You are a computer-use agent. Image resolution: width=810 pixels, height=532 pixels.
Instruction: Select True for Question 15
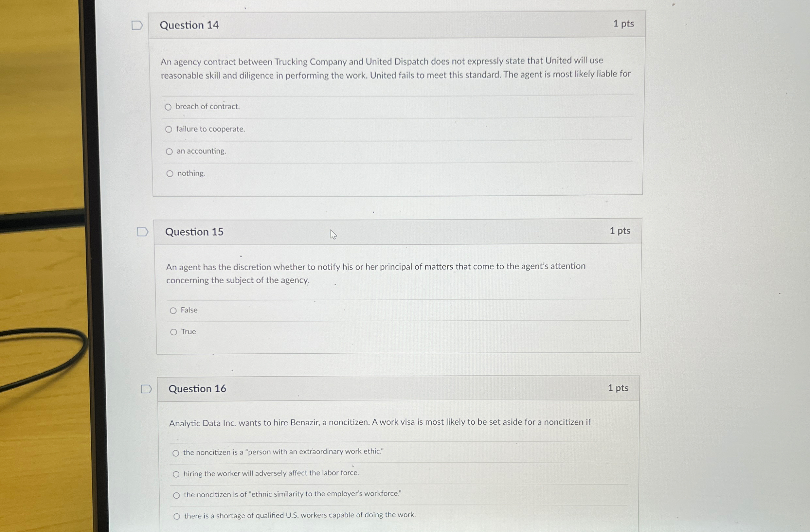click(174, 332)
